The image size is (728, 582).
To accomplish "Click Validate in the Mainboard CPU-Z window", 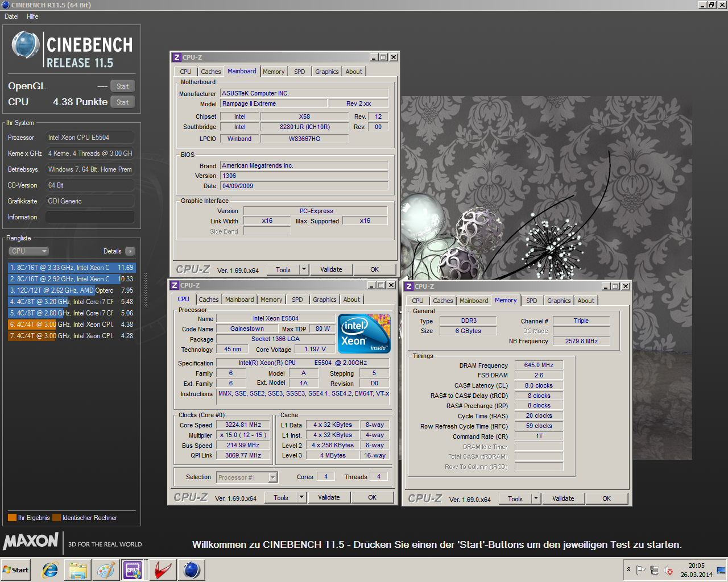I will tap(331, 269).
